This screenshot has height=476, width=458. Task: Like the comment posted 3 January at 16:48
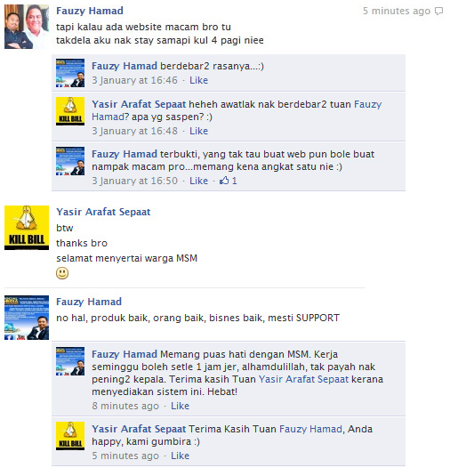click(199, 131)
